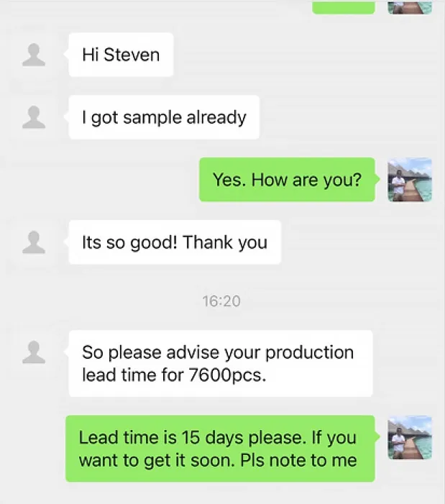Click the 16:20 timestamp label
This screenshot has height=504, width=445.
[x=221, y=301]
